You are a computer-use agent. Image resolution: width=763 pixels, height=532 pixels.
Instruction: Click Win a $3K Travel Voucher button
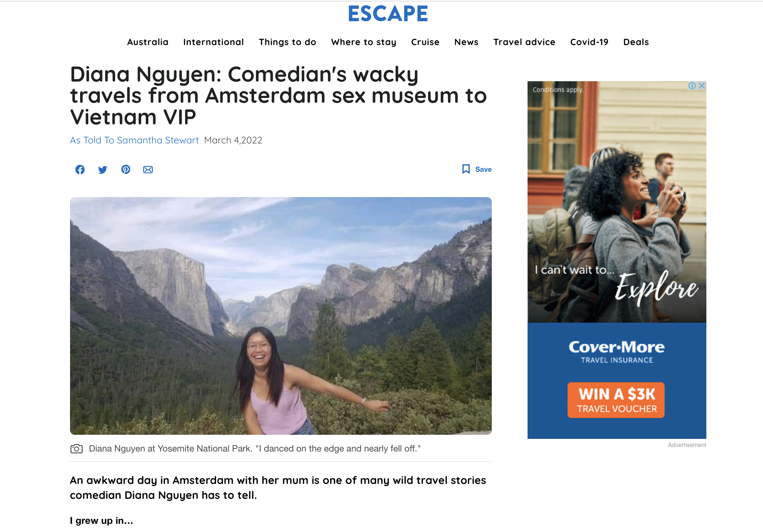[616, 400]
